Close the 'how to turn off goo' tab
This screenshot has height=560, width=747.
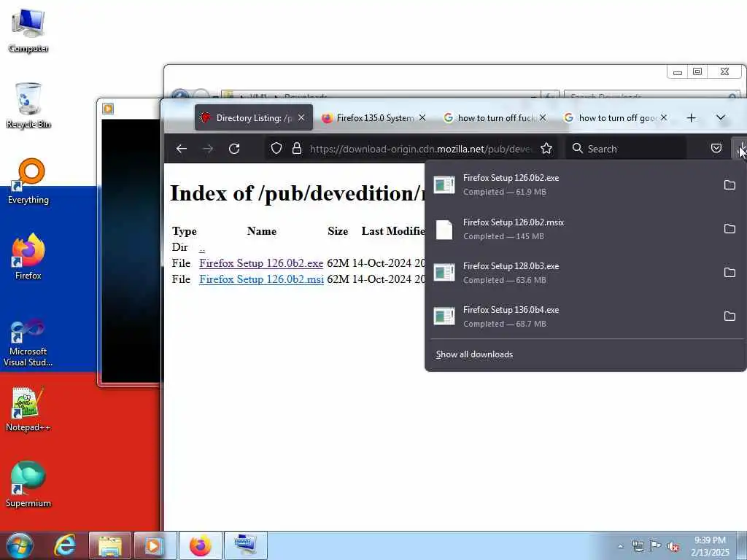click(664, 117)
